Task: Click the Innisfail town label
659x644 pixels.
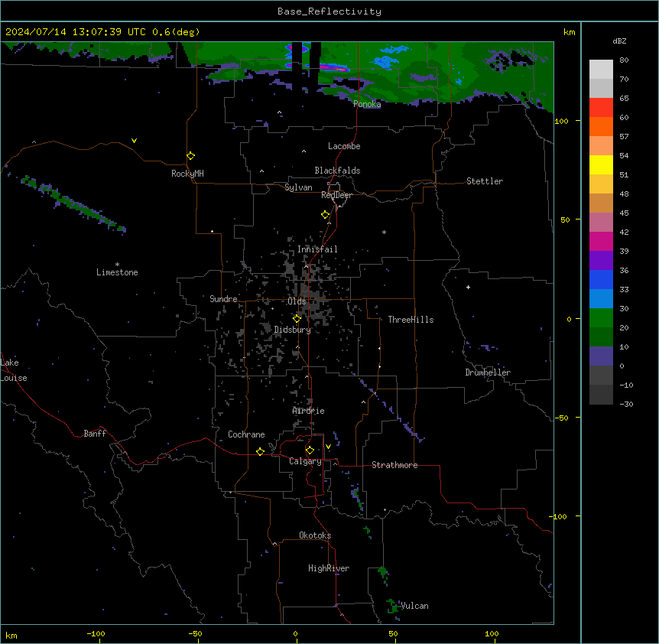Action: point(317,249)
